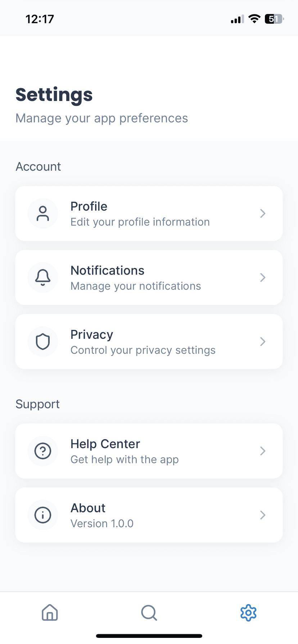Tap the Privacy shield icon

(x=43, y=341)
